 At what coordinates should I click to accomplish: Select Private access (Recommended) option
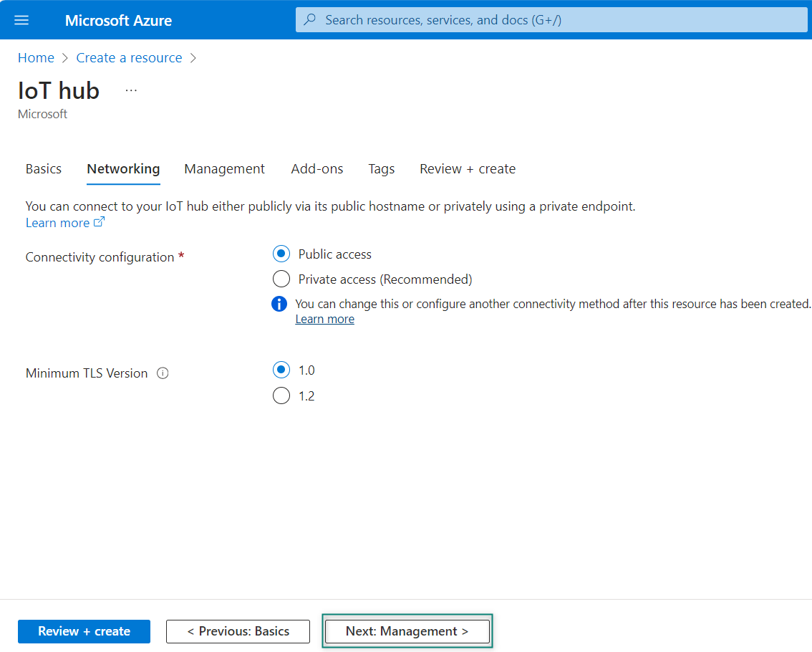click(281, 279)
